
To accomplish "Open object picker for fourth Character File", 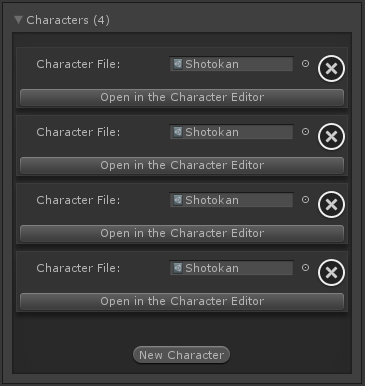I will tap(305, 268).
